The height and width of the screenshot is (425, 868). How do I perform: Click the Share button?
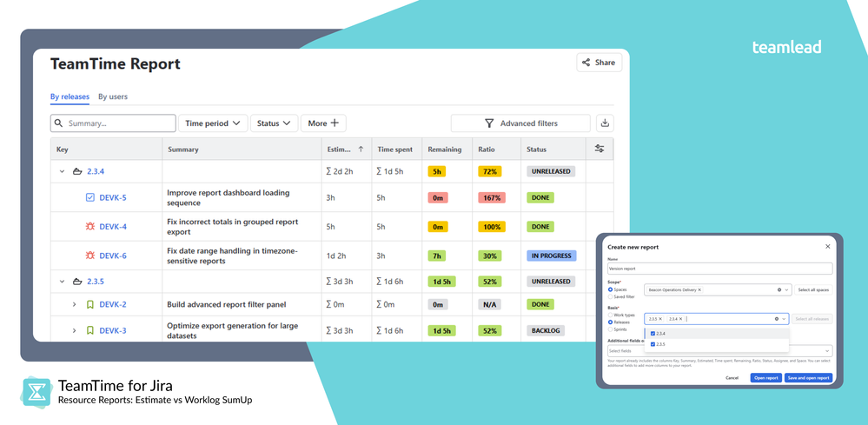(599, 63)
